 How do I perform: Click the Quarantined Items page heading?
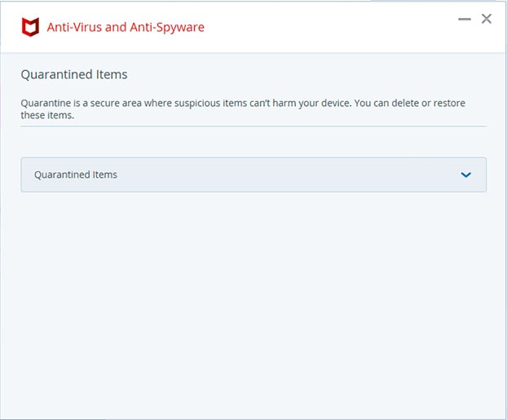coord(74,74)
